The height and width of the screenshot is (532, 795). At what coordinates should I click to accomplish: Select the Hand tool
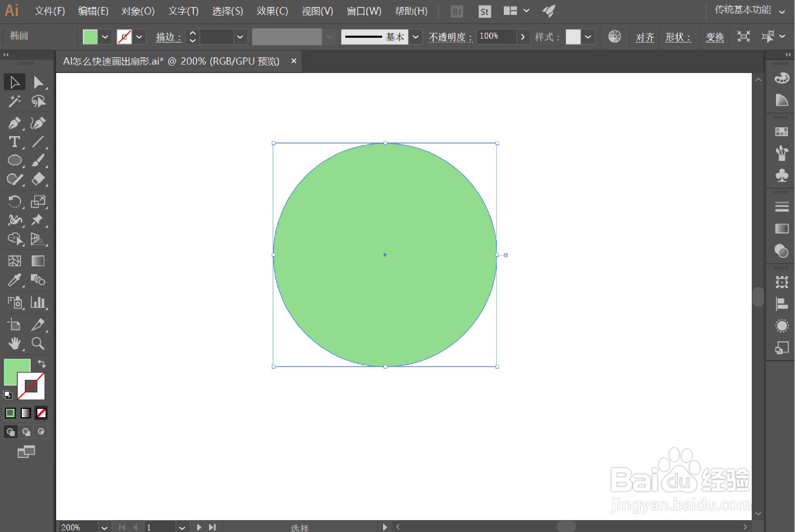pos(14,343)
